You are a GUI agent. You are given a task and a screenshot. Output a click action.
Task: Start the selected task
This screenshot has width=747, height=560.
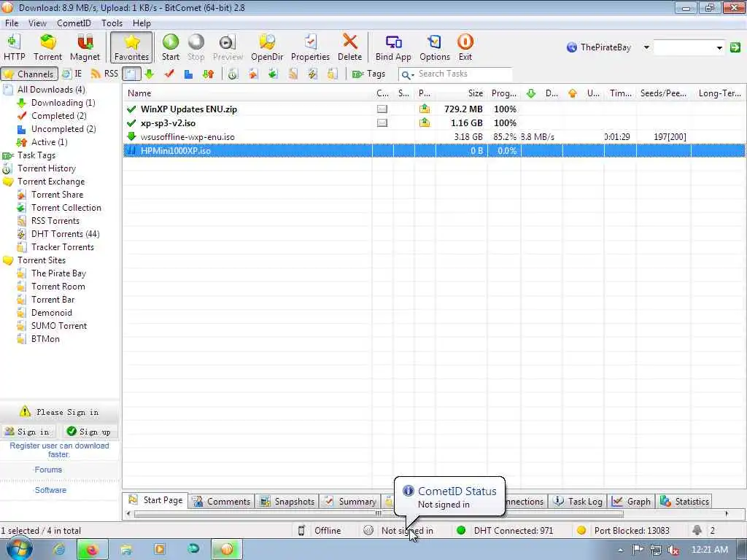(170, 47)
